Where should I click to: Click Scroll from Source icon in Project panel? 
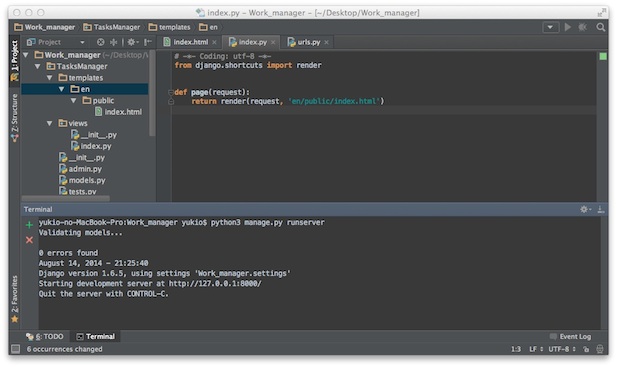coord(101,42)
